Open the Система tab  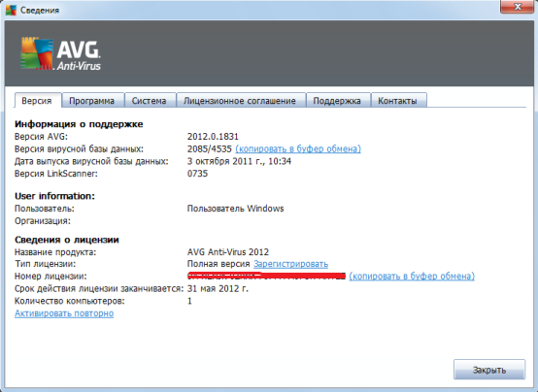pyautogui.click(x=150, y=101)
